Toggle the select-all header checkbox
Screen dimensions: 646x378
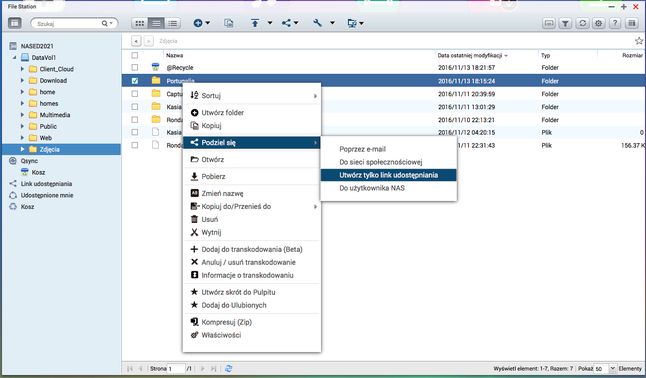pyautogui.click(x=135, y=55)
